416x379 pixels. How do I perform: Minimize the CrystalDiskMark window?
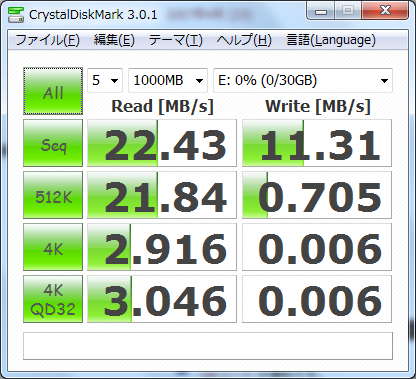(321, 12)
